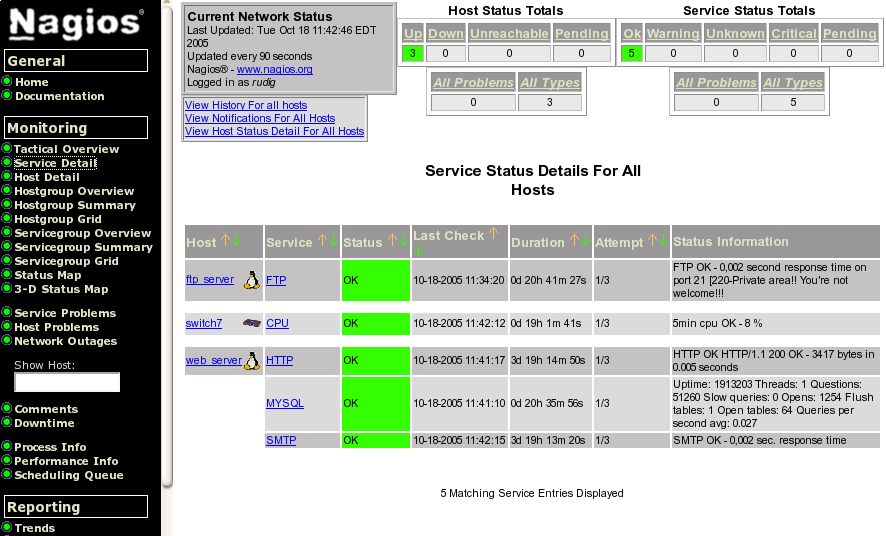View Network Outages

point(66,341)
